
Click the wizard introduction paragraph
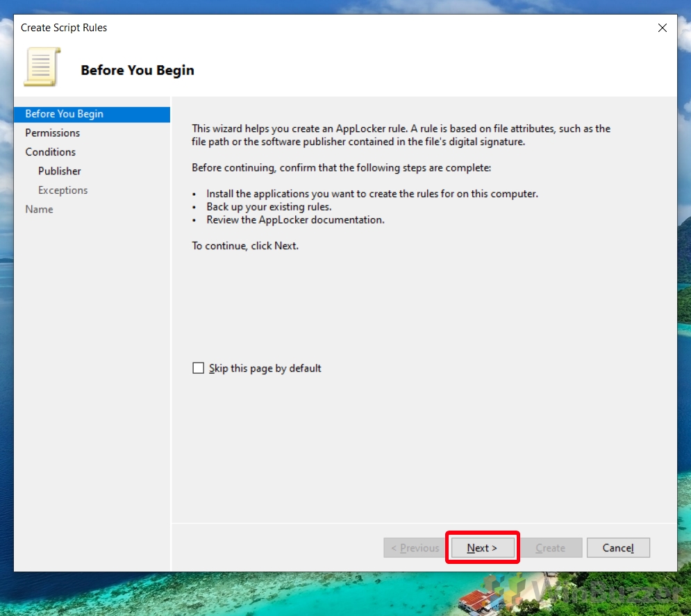[x=399, y=135]
